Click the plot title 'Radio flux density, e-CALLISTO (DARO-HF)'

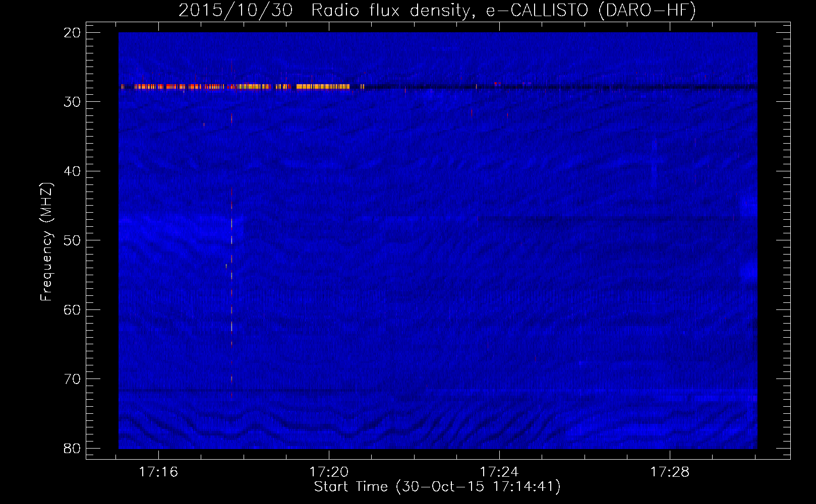coord(503,11)
